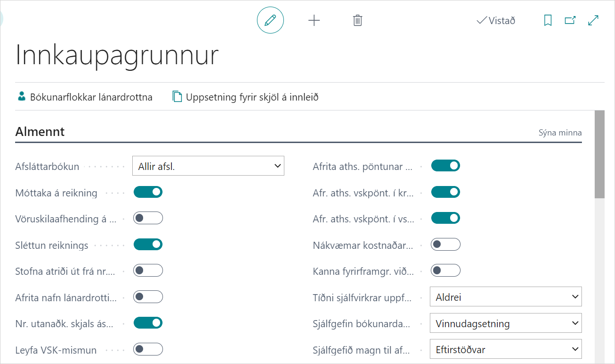Click the plus icon to create new
615x364 pixels.
click(314, 20)
